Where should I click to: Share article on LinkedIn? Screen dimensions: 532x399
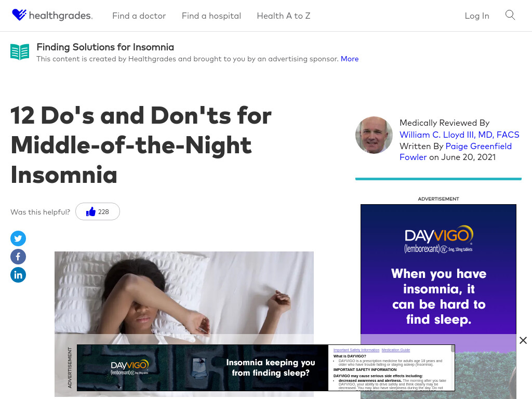click(18, 275)
